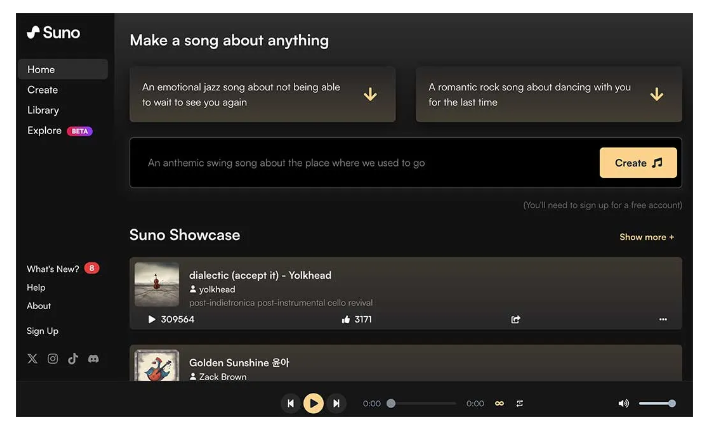Open What's New notifications
The height and width of the screenshot is (424, 706).
(53, 269)
